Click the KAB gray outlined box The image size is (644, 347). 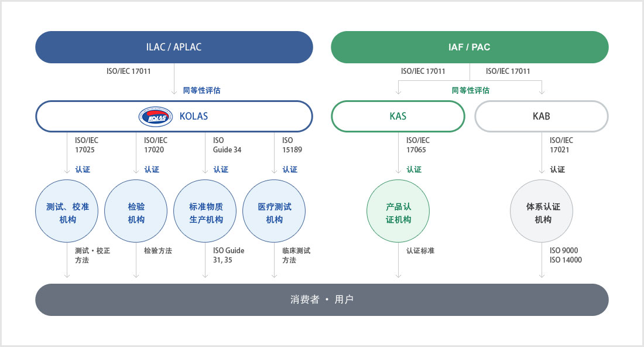[x=542, y=117]
